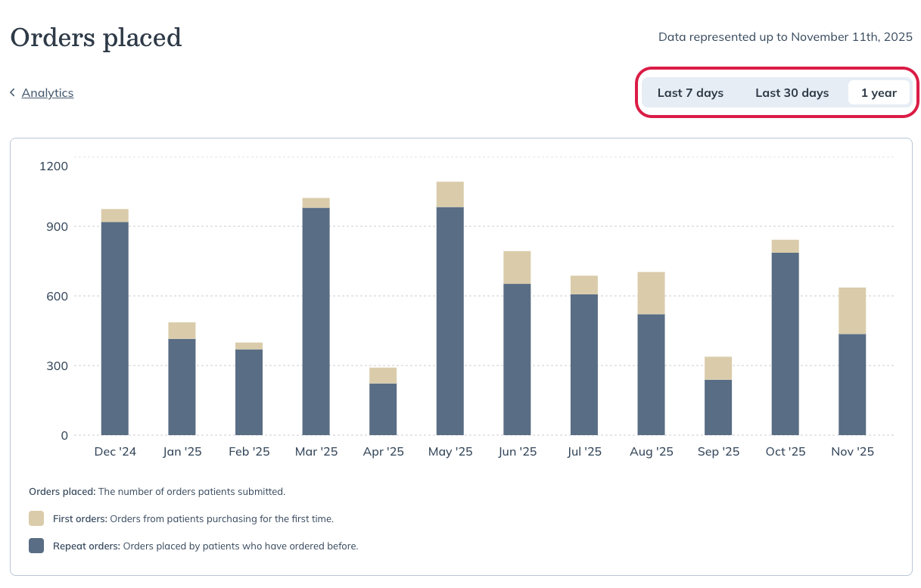
Task: Click Jul '25 first orders bar segment
Action: click(x=584, y=285)
